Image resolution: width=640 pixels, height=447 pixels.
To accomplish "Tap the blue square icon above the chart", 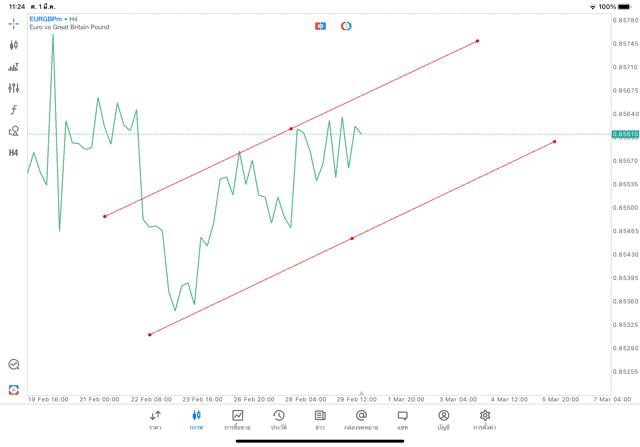I will [320, 26].
